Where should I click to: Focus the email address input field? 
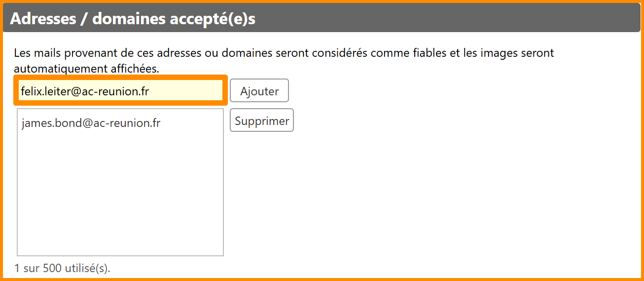(120, 91)
